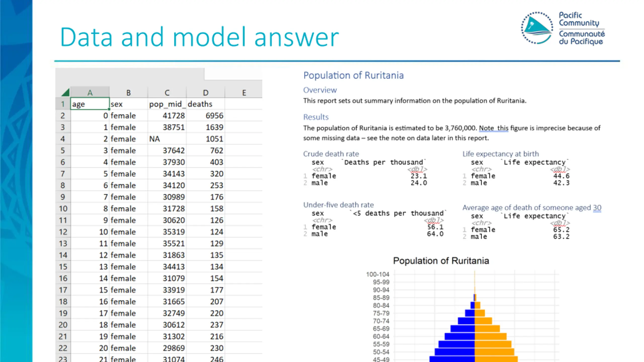Screen dimensions: 644x362
Task: Select row header 22
Action: click(63, 348)
